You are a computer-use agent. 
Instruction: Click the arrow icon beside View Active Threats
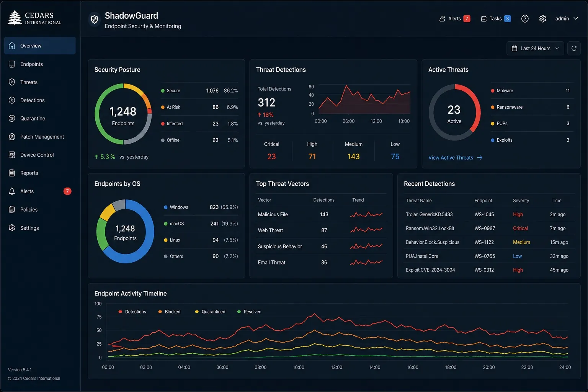[480, 157]
